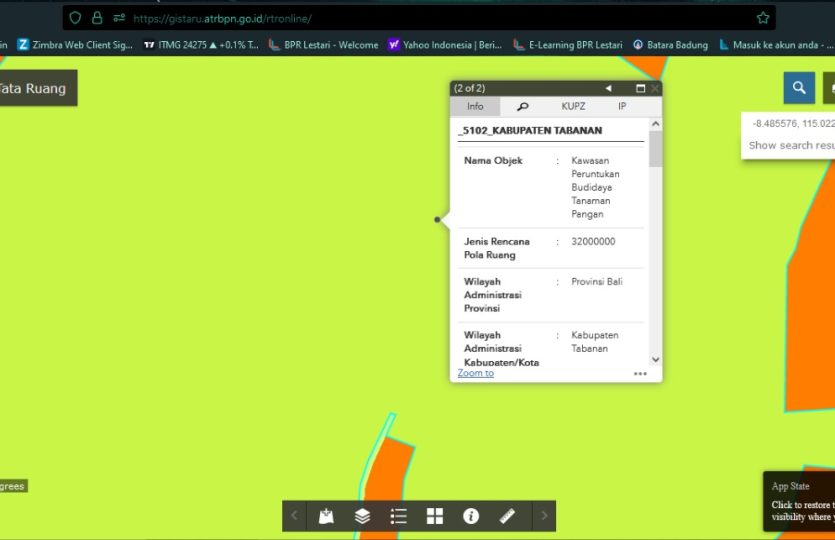Open the BPR Lestari - Welcome bookmark
This screenshot has width=835, height=540.
(x=324, y=45)
